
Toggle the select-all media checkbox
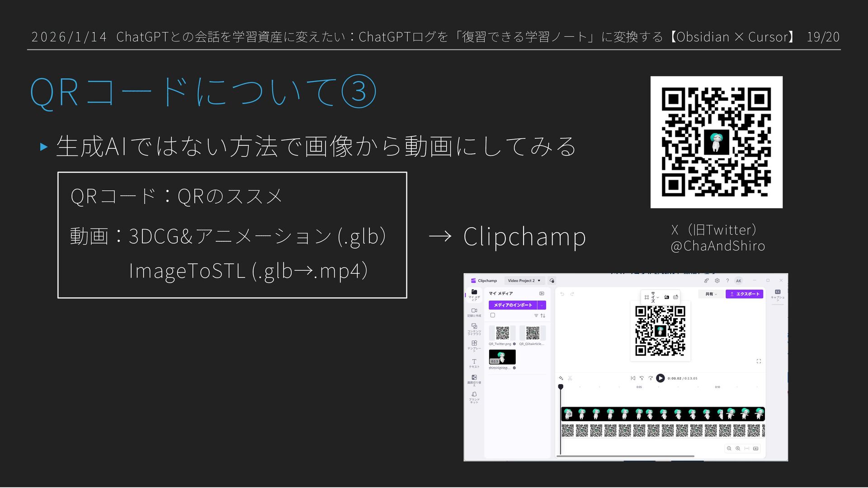tap(493, 315)
